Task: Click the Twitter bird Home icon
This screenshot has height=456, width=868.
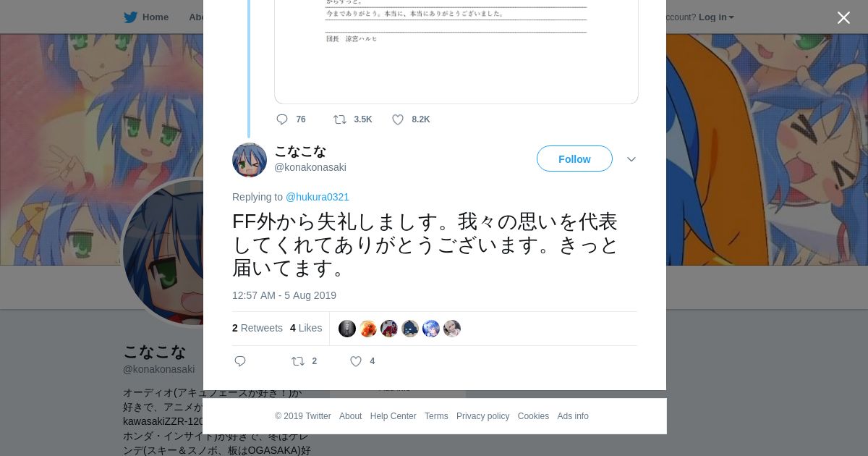Action: point(131,17)
